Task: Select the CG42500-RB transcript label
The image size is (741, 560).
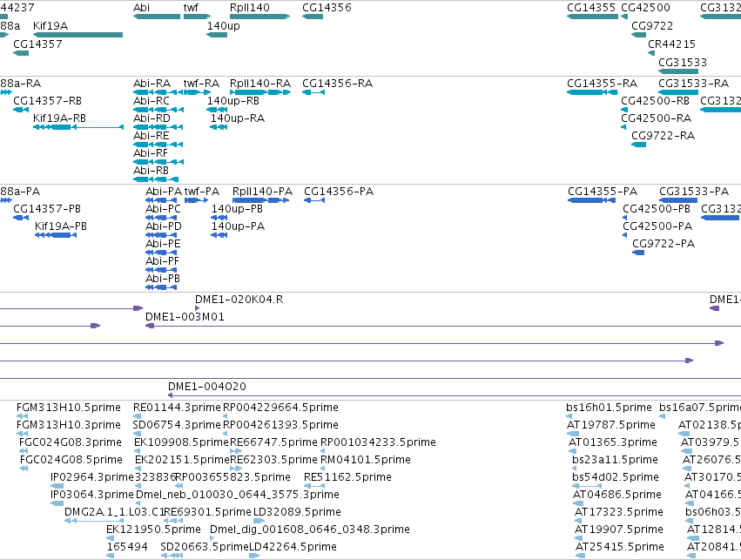Action: (655, 101)
